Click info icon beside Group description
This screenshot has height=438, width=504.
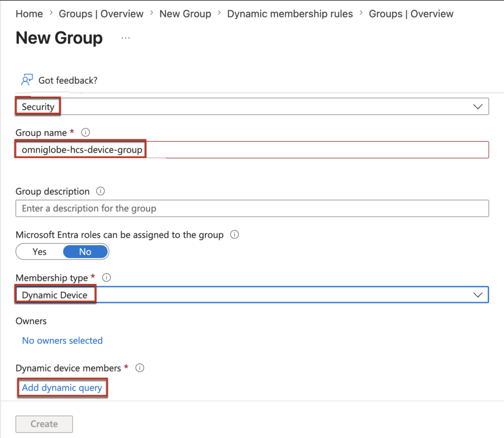coord(100,191)
